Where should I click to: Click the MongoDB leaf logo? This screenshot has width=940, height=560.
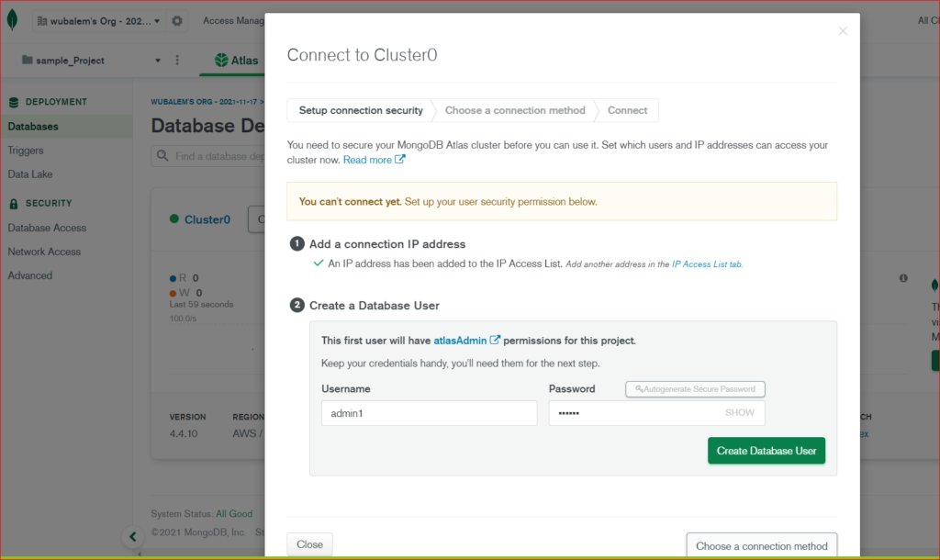[x=13, y=18]
